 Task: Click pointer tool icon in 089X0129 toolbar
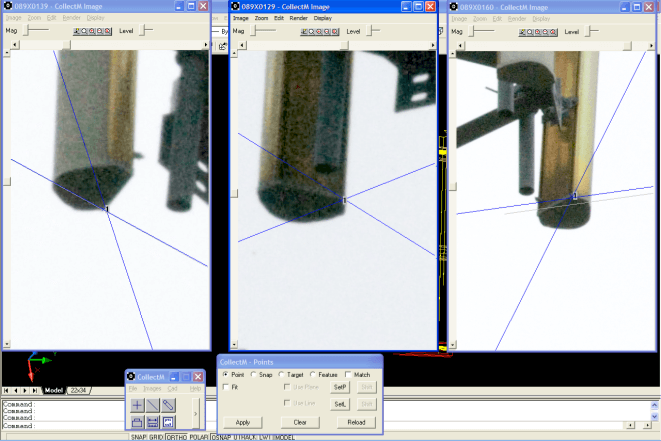click(x=304, y=32)
